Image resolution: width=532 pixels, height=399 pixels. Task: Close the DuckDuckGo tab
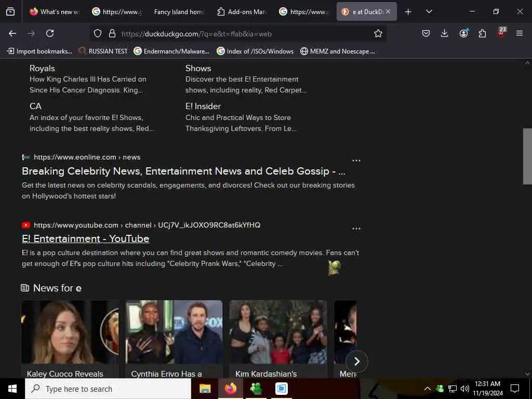tap(388, 11)
